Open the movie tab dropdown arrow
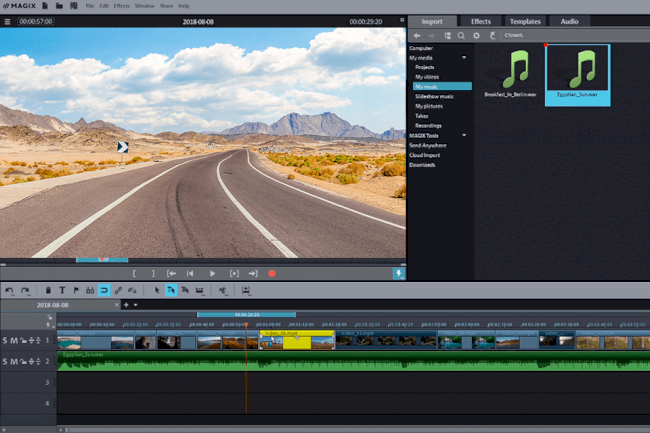The image size is (650, 433). tap(136, 305)
